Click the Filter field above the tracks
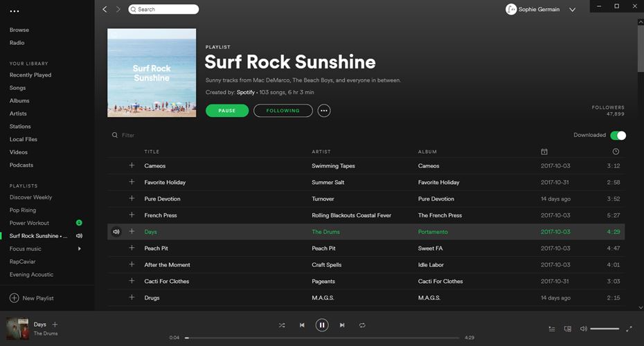The width and height of the screenshot is (644, 346). coord(128,135)
